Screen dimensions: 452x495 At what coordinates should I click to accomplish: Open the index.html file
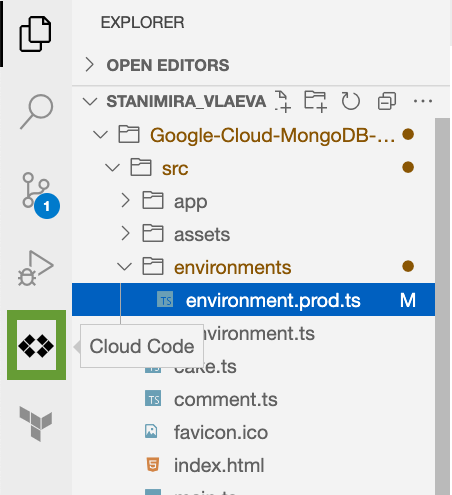219,465
